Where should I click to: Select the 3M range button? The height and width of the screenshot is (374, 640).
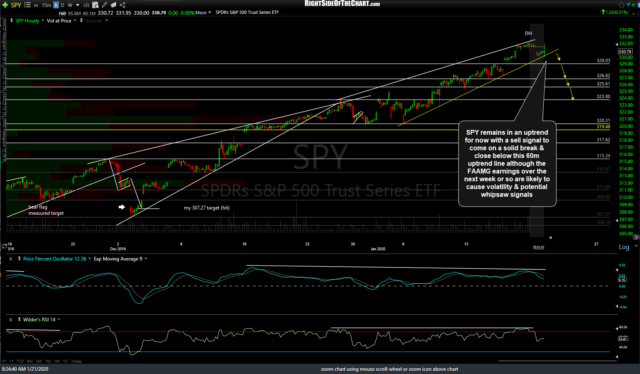tap(39, 361)
